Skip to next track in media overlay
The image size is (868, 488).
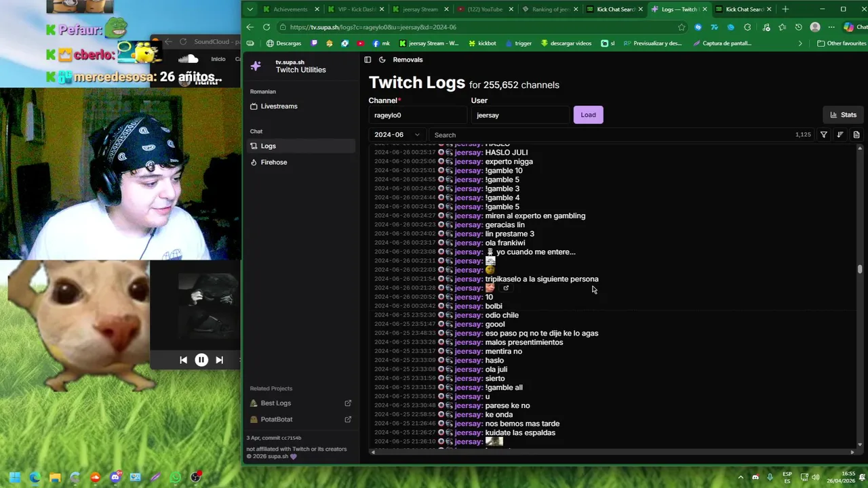point(219,360)
